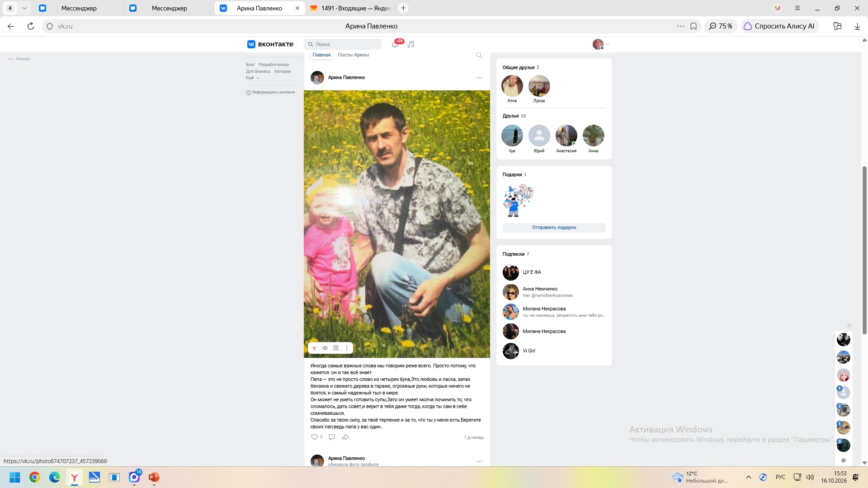
Task: Click Наверх back-to-top link
Action: (19, 59)
